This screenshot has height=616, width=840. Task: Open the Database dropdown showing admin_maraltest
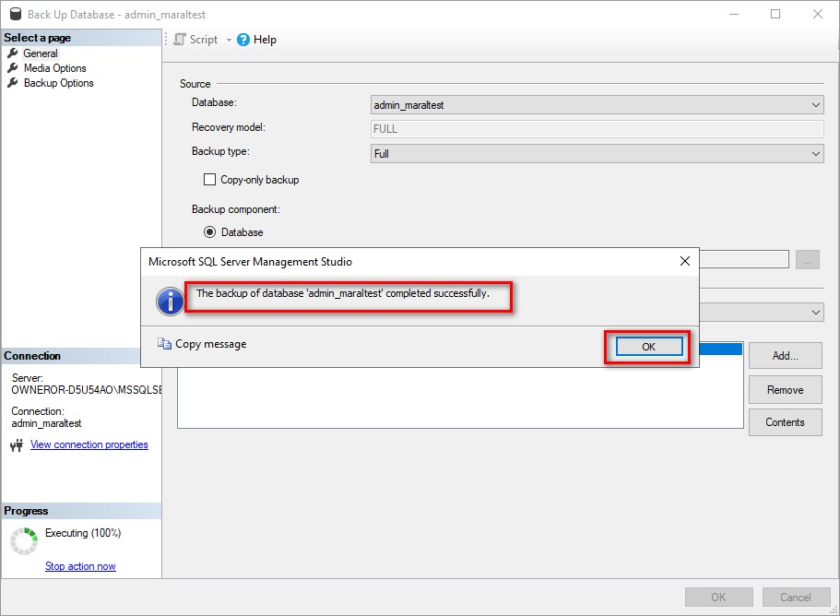click(x=815, y=104)
